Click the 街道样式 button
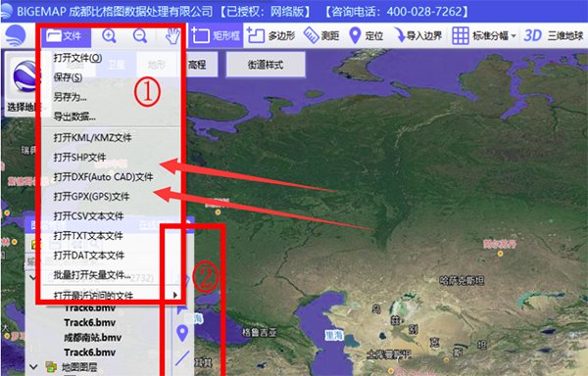 pos(266,65)
